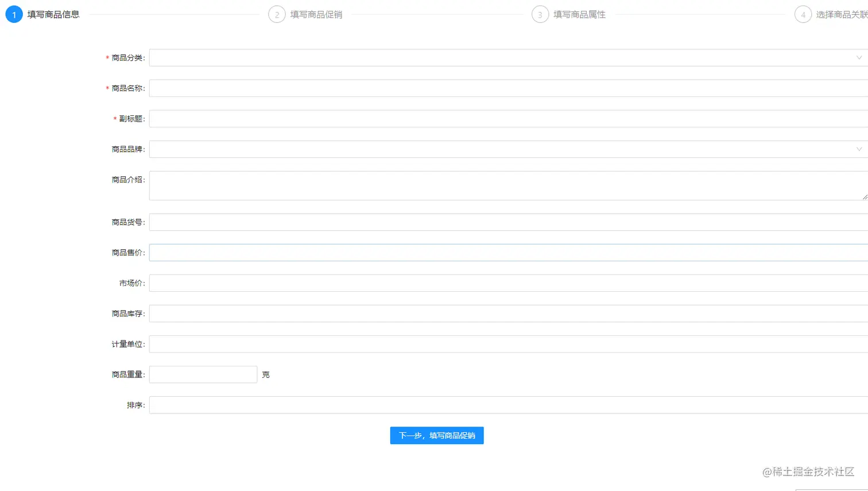Click the 商品品牌 dropdown arrow
This screenshot has width=868, height=491.
pyautogui.click(x=859, y=149)
